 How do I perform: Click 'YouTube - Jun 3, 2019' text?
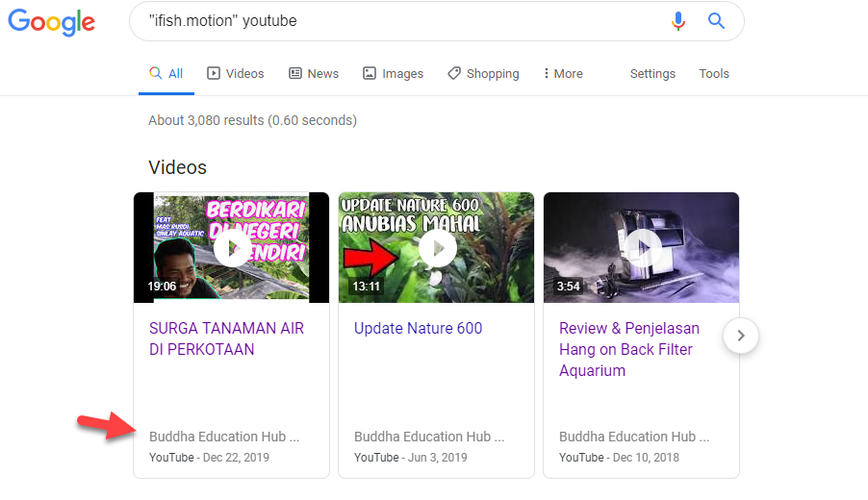coord(411,458)
